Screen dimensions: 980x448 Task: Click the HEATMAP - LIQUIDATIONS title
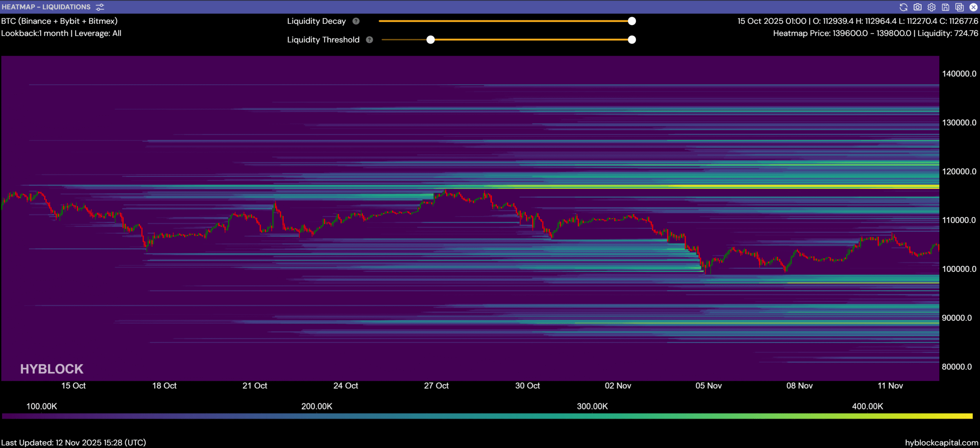point(46,7)
